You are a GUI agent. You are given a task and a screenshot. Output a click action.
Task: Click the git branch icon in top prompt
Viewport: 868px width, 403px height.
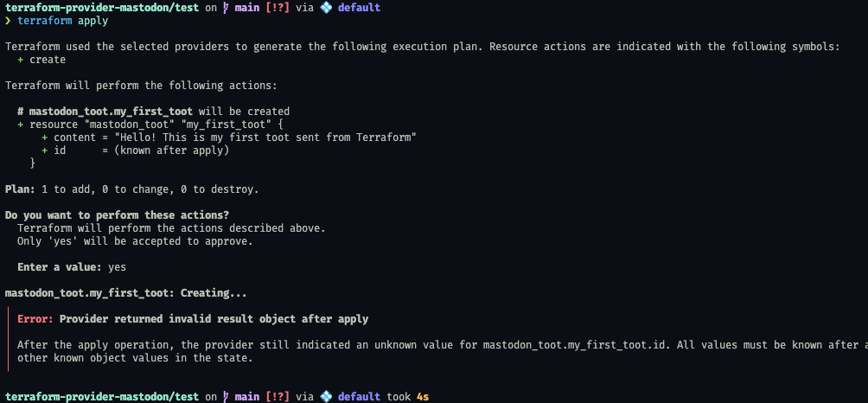(226, 8)
